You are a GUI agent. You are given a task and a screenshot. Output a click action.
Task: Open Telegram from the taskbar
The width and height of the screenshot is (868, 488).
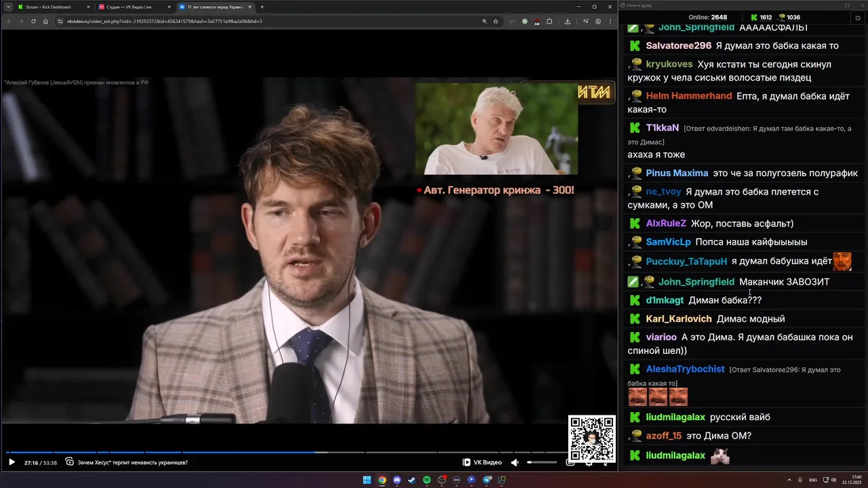[487, 480]
